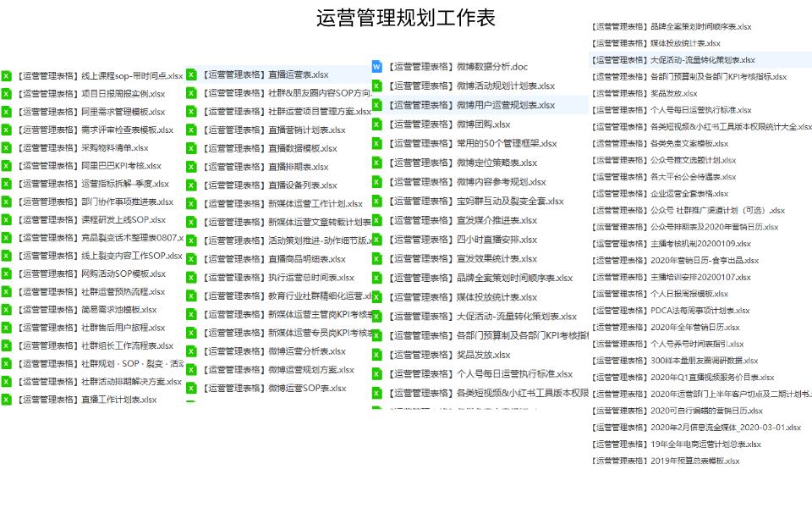Click the Excel icon beside 微博运营SOP表.xlsx
Viewport: 812px width, 508px height.
[191, 388]
